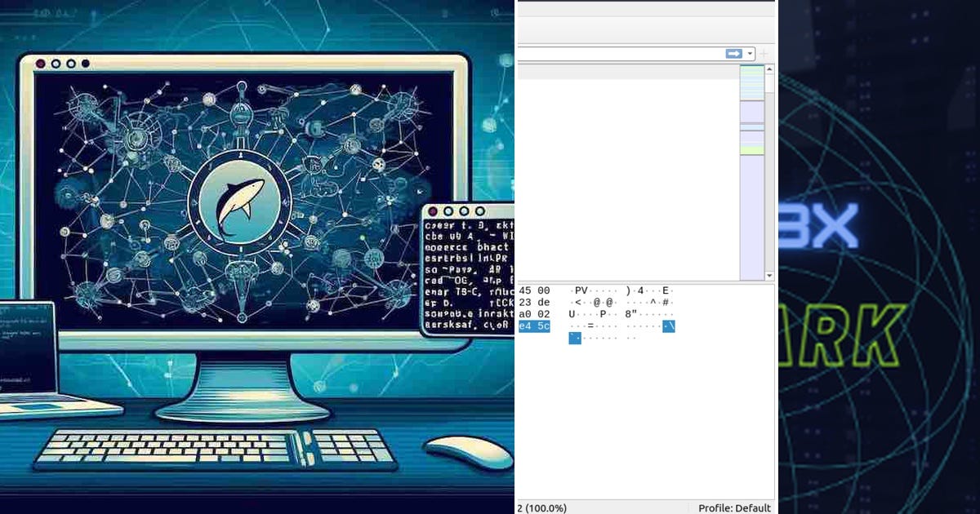The image size is (980, 514).
Task: Click inside the display filter input field
Action: coord(621,53)
